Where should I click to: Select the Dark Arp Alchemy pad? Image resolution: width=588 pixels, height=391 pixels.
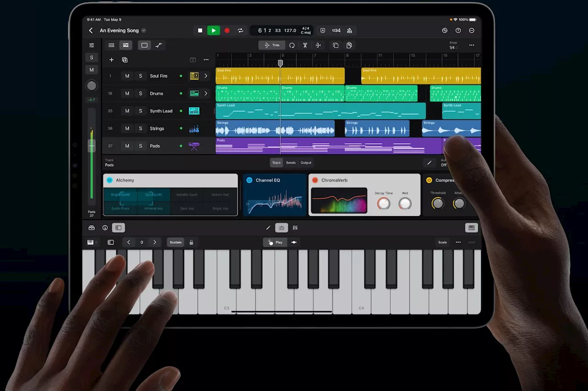[x=187, y=208]
